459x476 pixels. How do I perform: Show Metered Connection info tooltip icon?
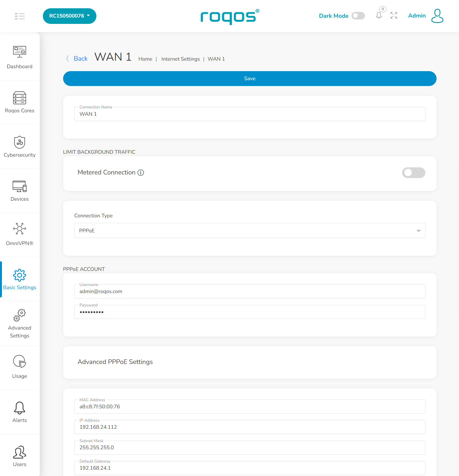point(141,172)
